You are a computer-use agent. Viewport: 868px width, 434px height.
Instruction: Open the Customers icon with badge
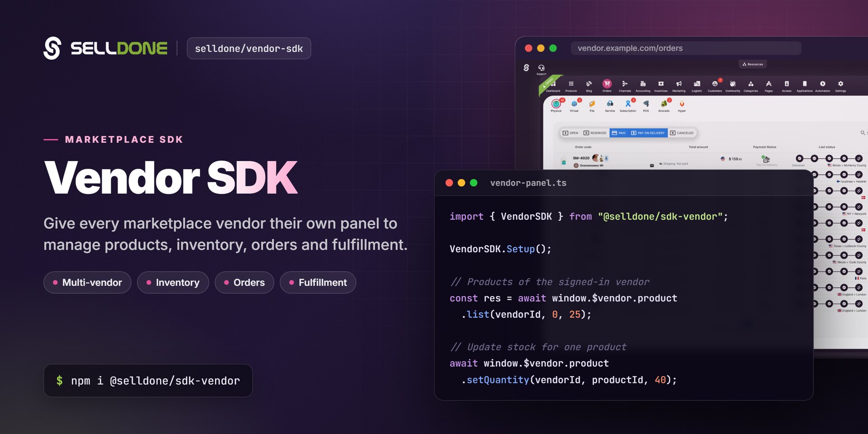[715, 86]
